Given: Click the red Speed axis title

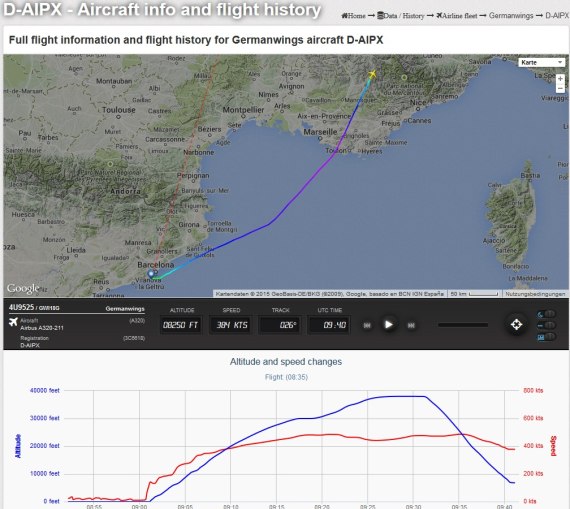Looking at the screenshot, I should 553,446.
